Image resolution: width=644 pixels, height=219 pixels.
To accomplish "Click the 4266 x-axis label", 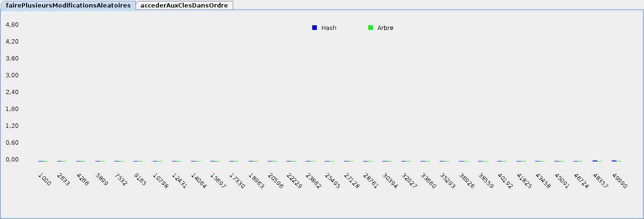I will [83, 179].
